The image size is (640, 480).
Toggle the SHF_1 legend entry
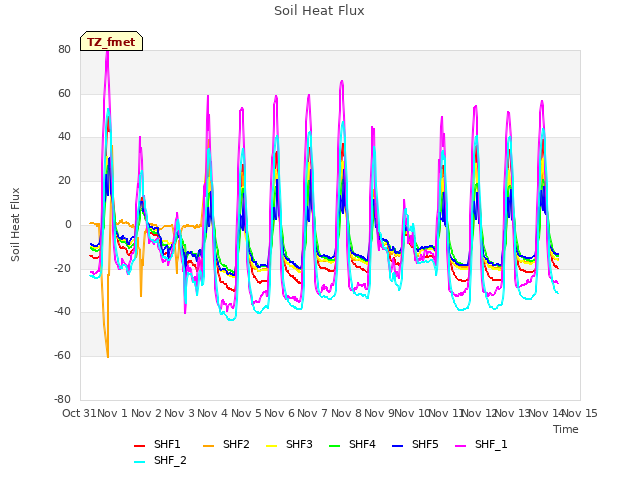pos(481,444)
